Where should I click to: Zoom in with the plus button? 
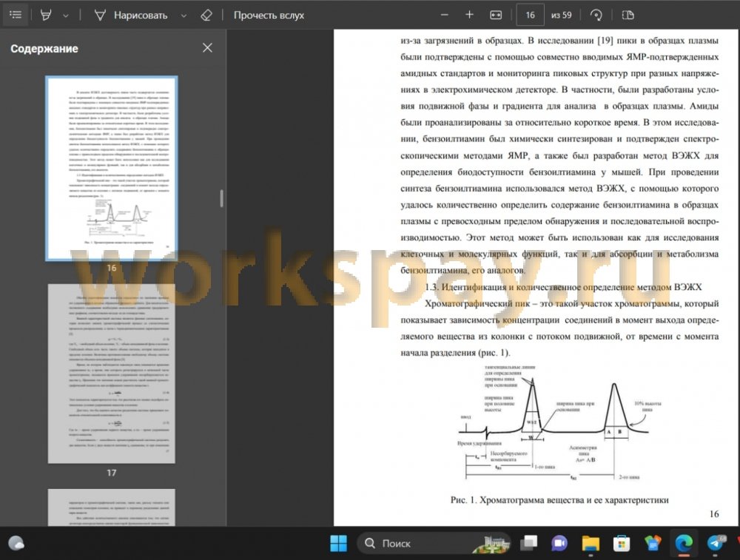click(x=469, y=15)
